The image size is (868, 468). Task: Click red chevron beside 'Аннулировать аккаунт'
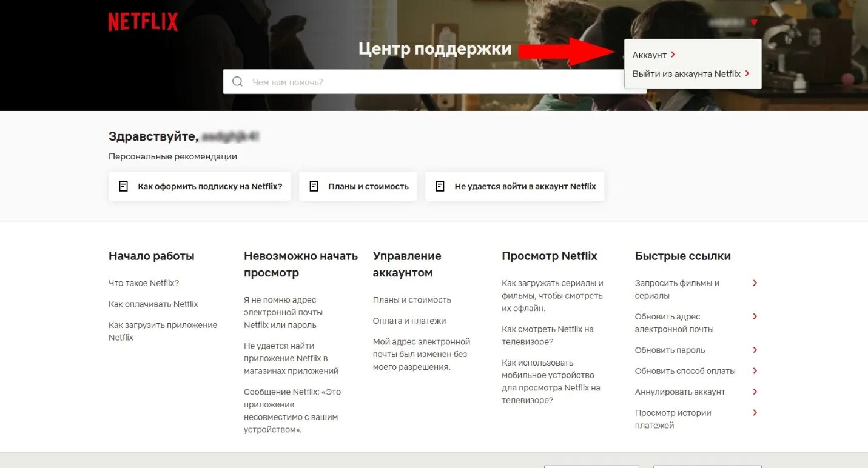point(755,392)
